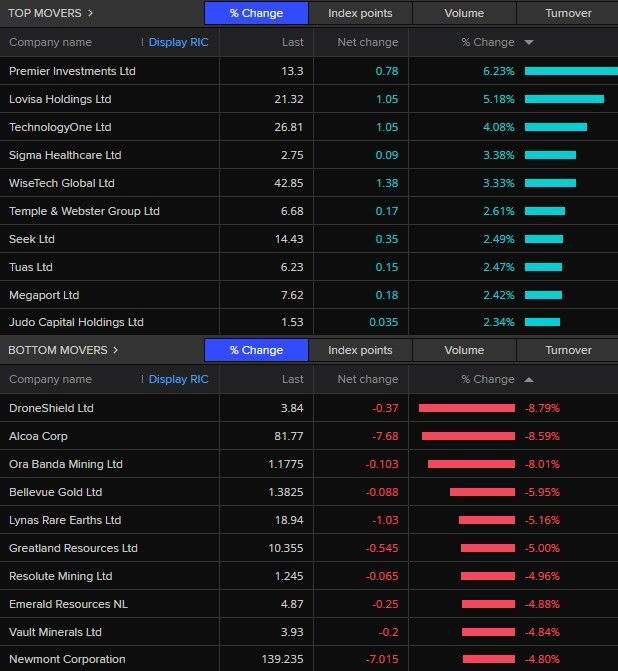
Task: Click the descending sort arrow in Top Movers
Action: pos(528,43)
